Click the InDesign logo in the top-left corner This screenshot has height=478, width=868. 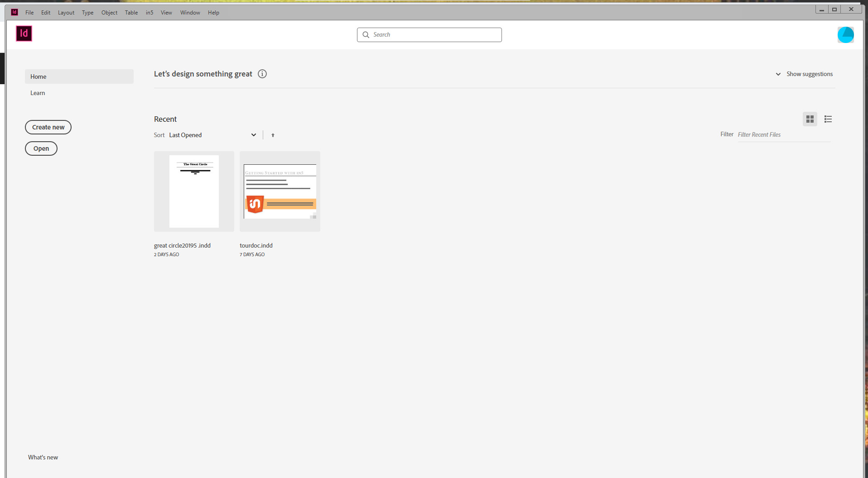(23, 33)
